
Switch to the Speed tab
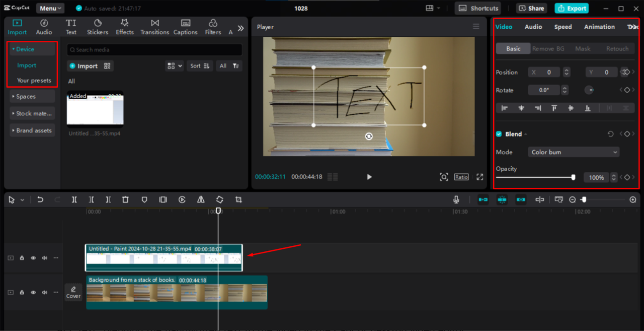tap(563, 27)
